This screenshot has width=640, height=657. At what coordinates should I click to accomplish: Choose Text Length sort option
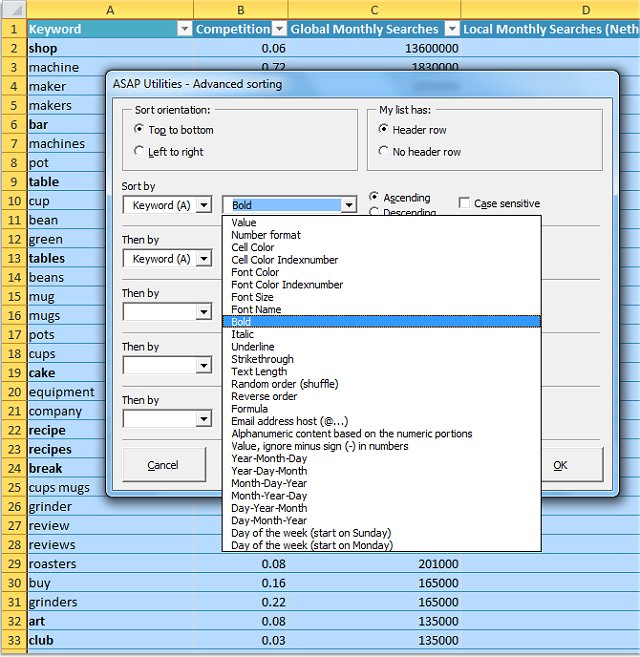[x=381, y=372]
